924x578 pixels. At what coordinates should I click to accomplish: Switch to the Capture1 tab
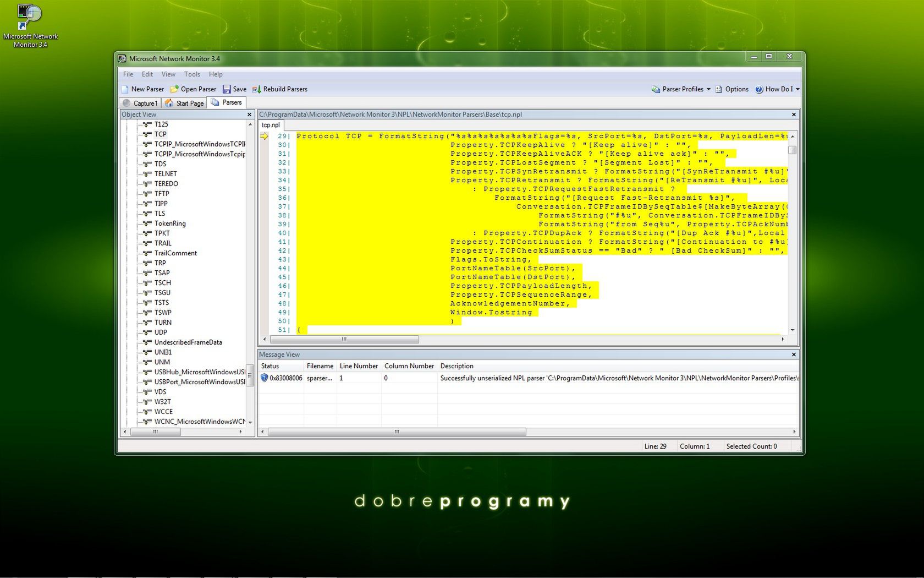140,103
